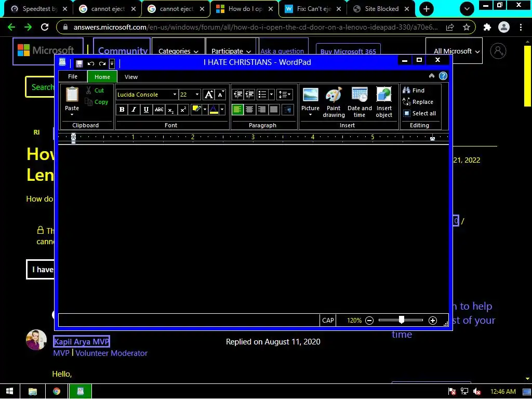The width and height of the screenshot is (532, 399).
Task: Switch to the Site Blocked browser tab
Action: point(381,9)
